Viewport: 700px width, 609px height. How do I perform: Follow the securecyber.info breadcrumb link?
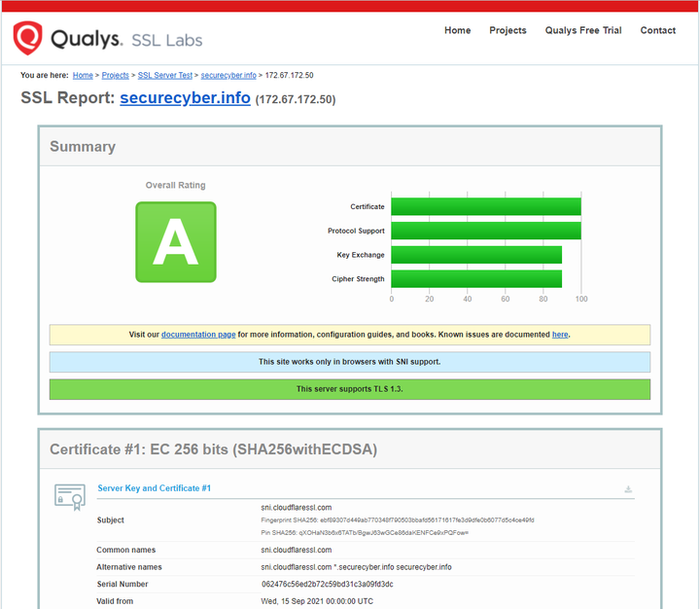tap(228, 75)
